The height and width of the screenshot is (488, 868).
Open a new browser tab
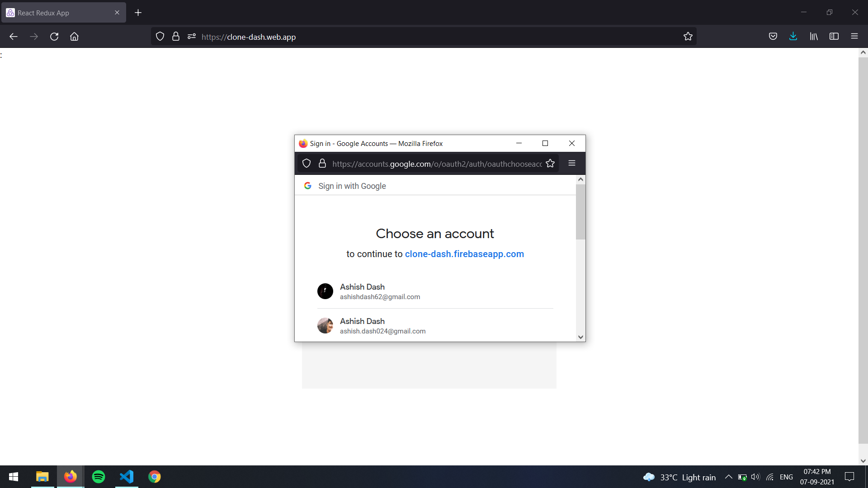coord(138,12)
